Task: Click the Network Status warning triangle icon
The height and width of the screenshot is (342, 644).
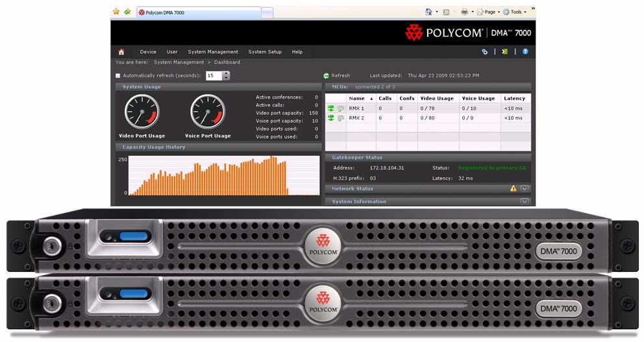Action: point(514,188)
